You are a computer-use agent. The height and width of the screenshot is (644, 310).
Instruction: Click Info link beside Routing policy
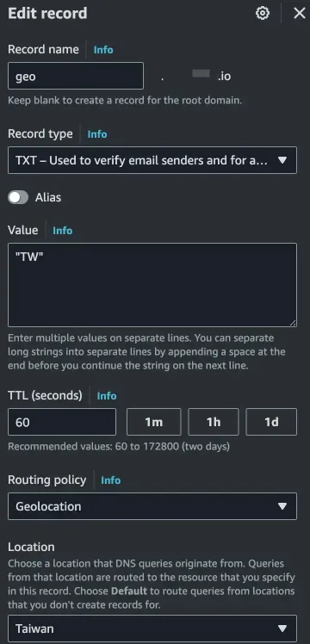(111, 480)
